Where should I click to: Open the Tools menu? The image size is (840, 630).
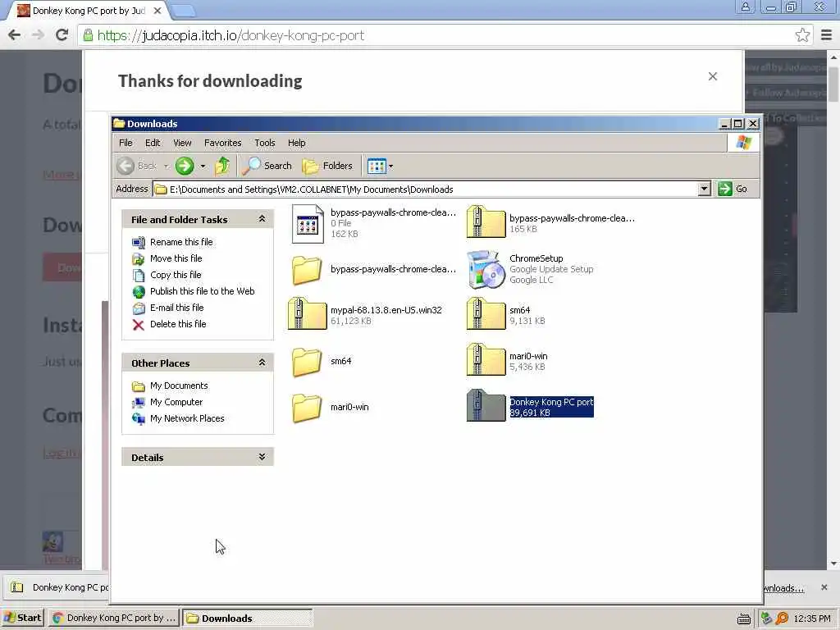pyautogui.click(x=265, y=143)
